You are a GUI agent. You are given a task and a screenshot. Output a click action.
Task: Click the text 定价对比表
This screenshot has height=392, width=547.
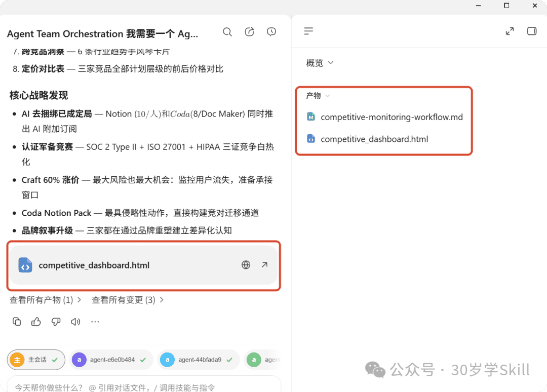point(43,69)
